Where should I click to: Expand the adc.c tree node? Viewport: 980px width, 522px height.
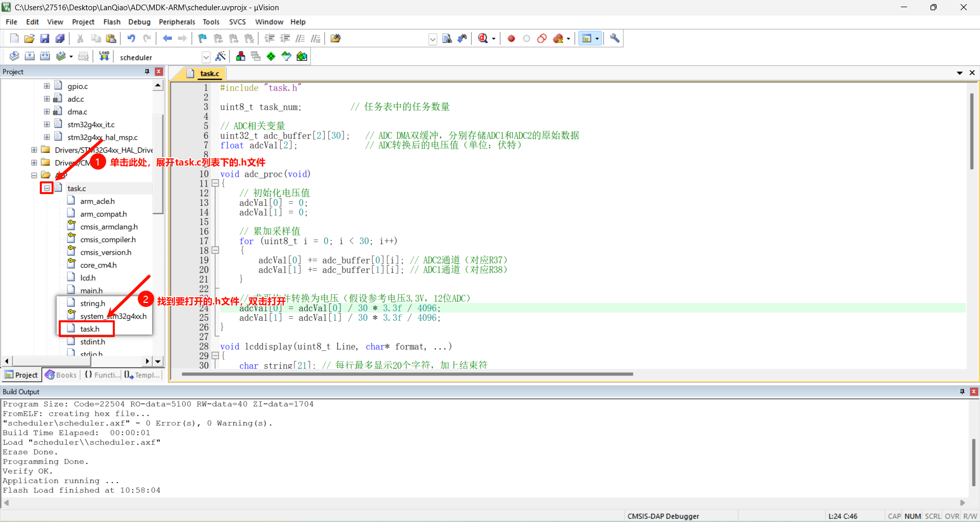pyautogui.click(x=46, y=99)
